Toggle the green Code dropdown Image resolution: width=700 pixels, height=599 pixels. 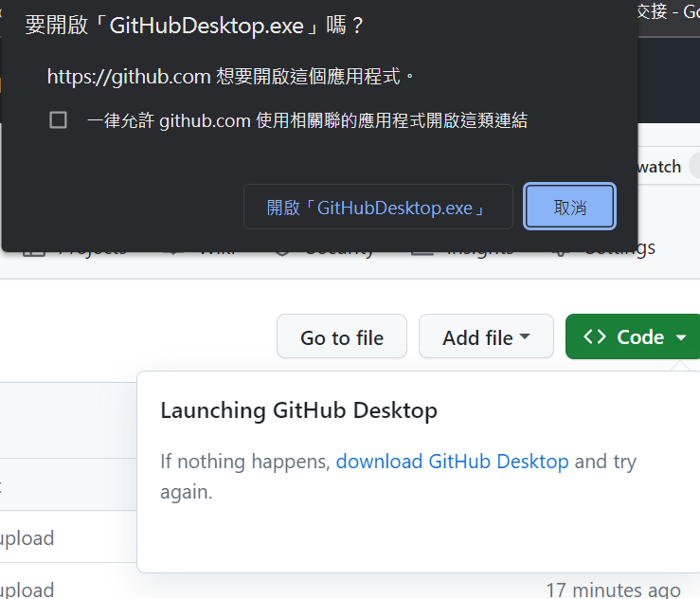coord(634,336)
